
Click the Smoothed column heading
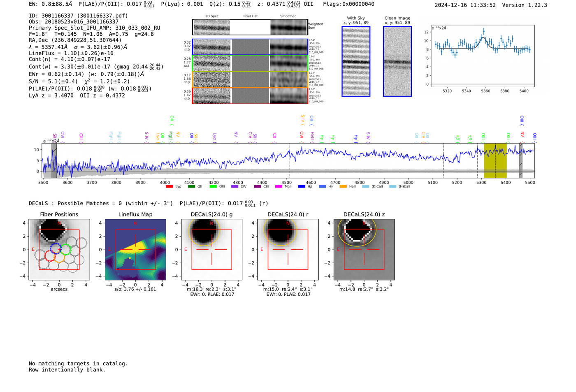288,16
